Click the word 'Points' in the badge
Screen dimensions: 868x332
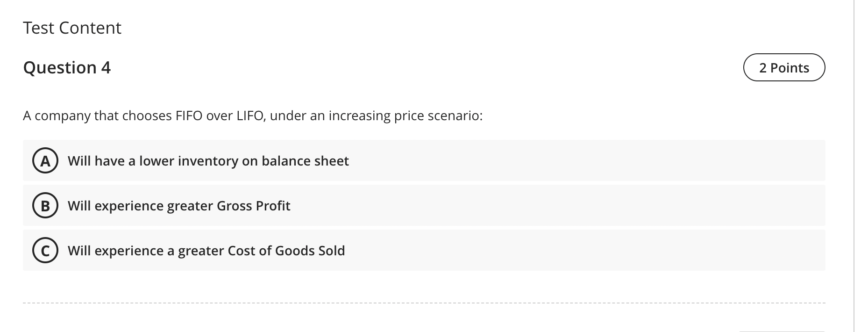(x=790, y=68)
